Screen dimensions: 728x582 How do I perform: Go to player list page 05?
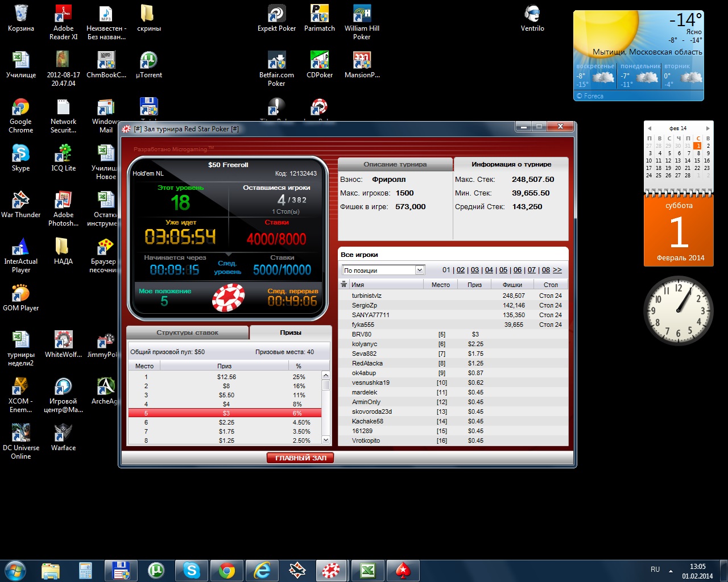(503, 270)
